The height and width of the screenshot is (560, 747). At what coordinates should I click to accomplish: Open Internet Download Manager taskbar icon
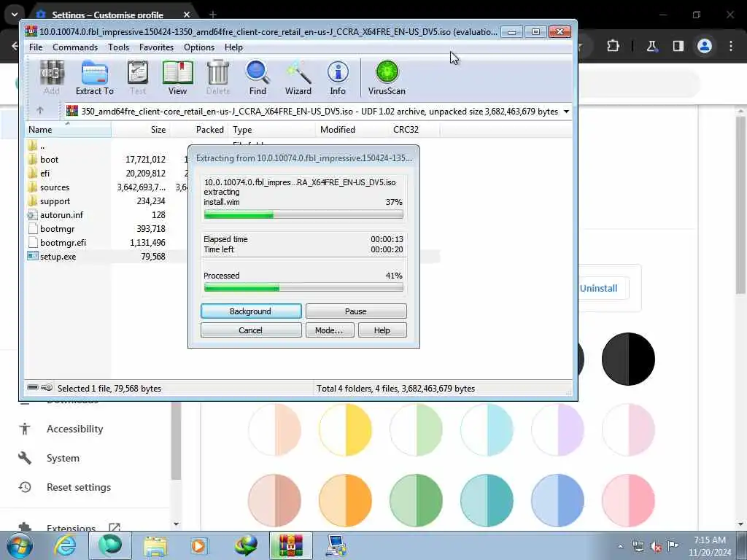pyautogui.click(x=246, y=546)
